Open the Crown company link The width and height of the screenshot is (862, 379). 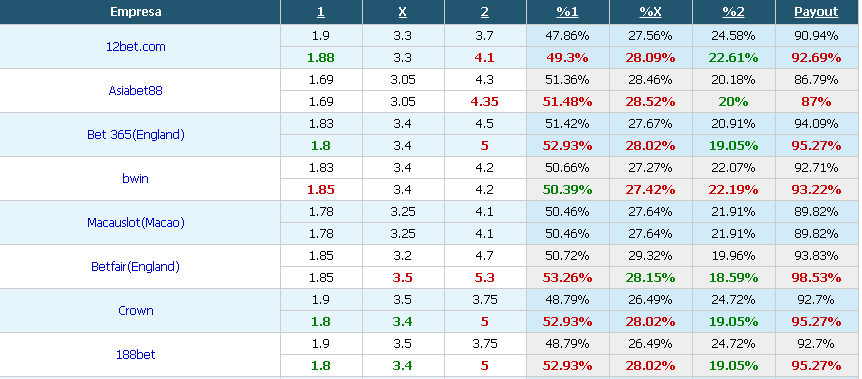coord(135,311)
